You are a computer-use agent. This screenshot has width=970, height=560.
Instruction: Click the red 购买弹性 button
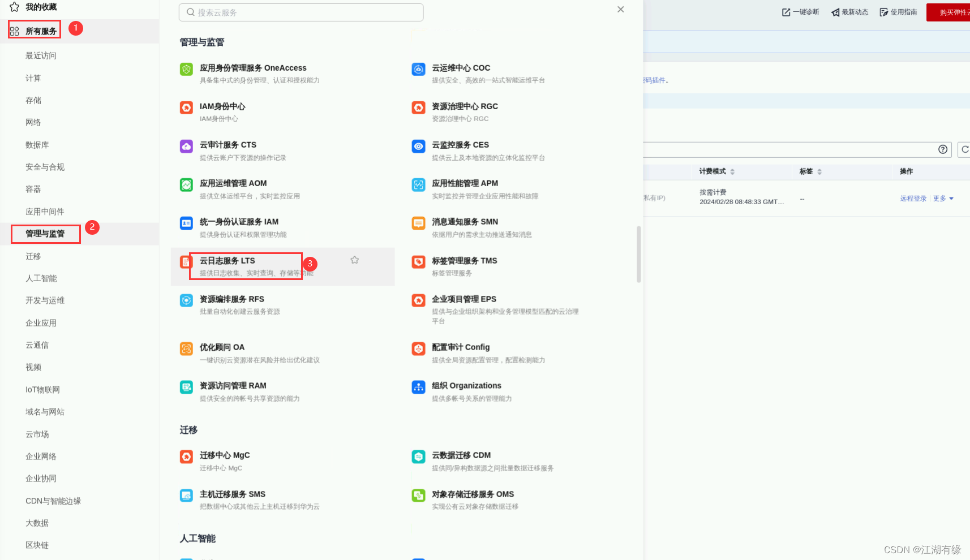948,12
